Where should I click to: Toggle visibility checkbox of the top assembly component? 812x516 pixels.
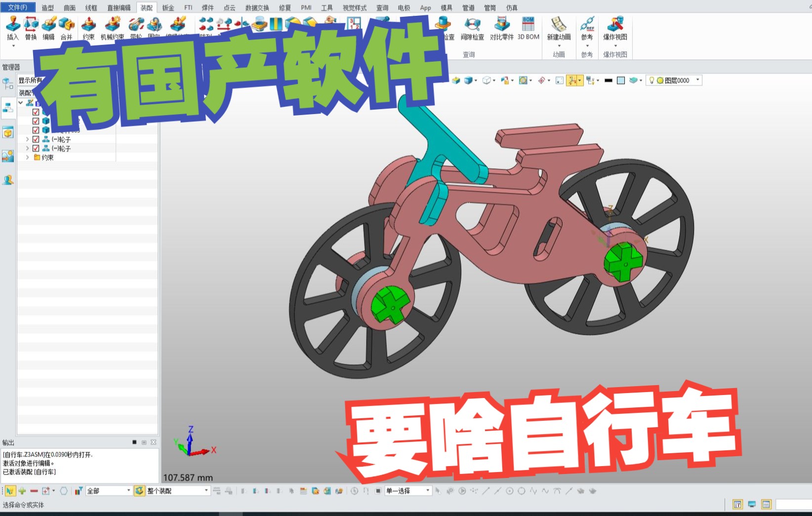[36, 112]
